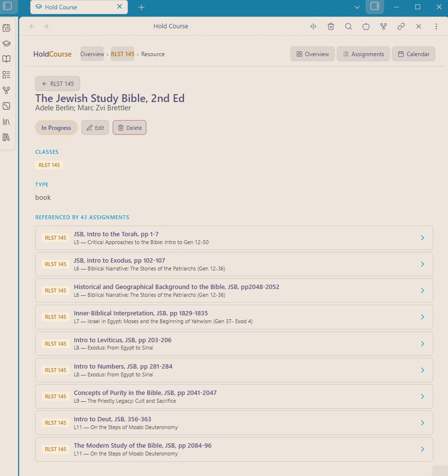Viewport: 448px width, 476px height.
Task: Open Intro to Leviticus assignment
Action: click(x=234, y=344)
